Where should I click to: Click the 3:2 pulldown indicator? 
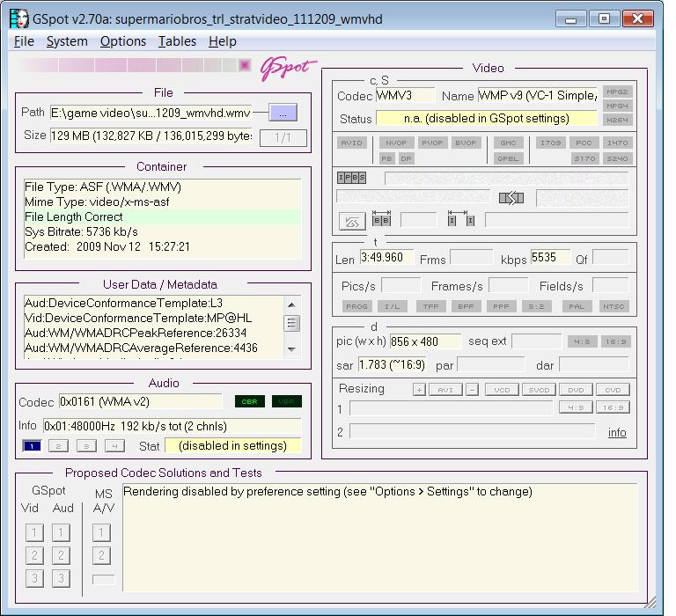tap(536, 306)
